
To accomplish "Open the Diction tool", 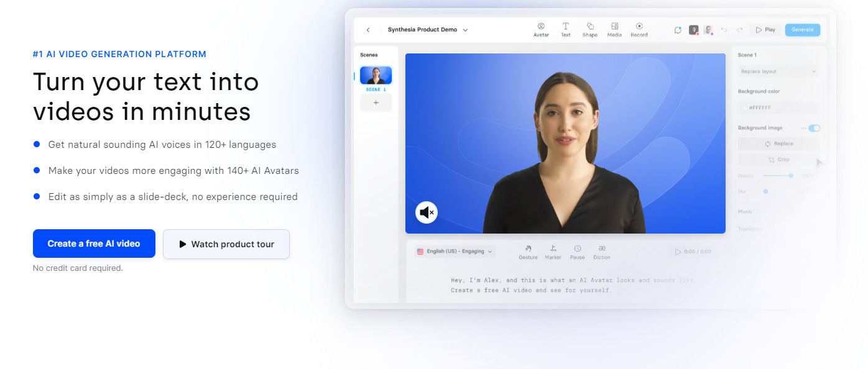I will point(602,252).
